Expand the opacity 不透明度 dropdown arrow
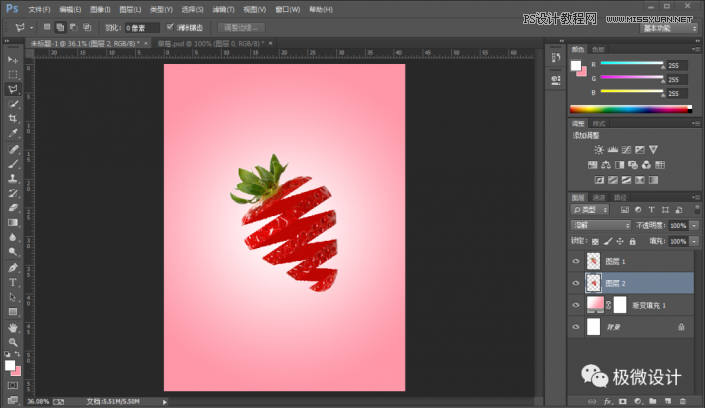This screenshot has height=408, width=705. (x=693, y=226)
